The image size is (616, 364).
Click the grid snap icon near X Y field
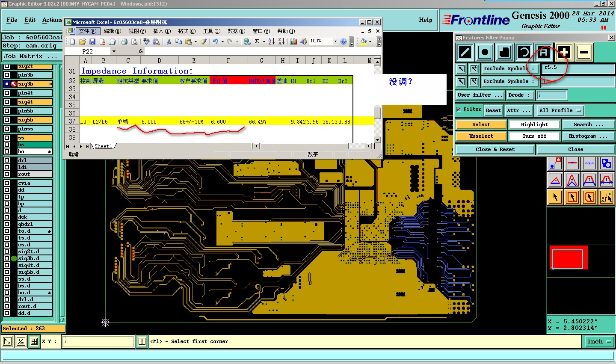coord(34,341)
